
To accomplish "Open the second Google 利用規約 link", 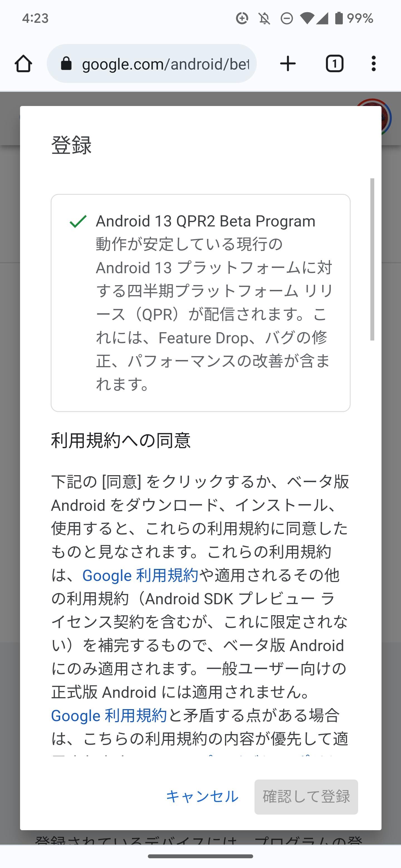I will point(109,715).
